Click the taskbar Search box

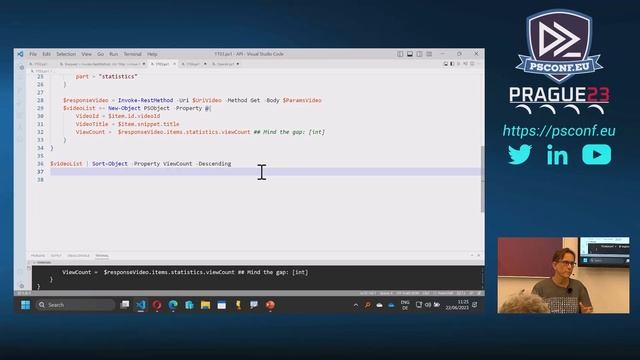click(75, 305)
